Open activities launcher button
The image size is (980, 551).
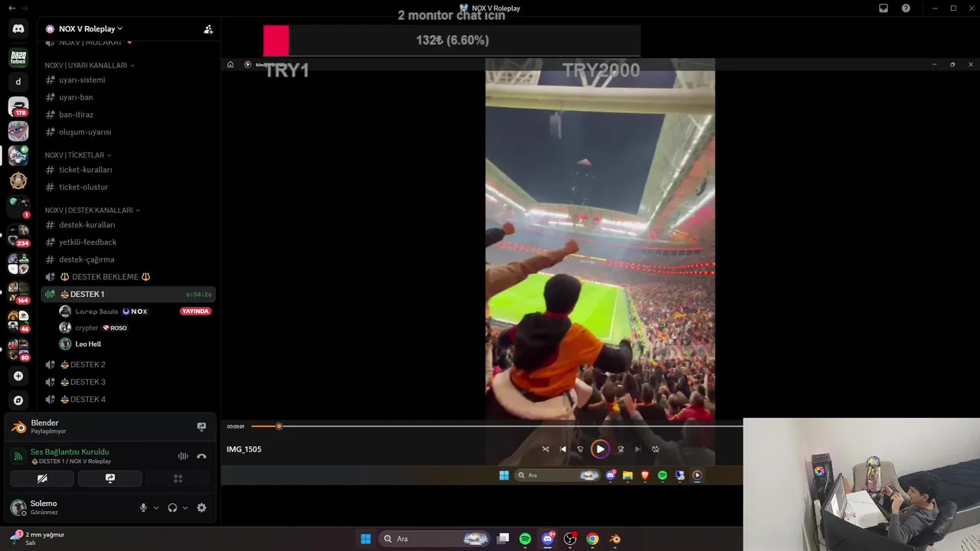(x=178, y=478)
